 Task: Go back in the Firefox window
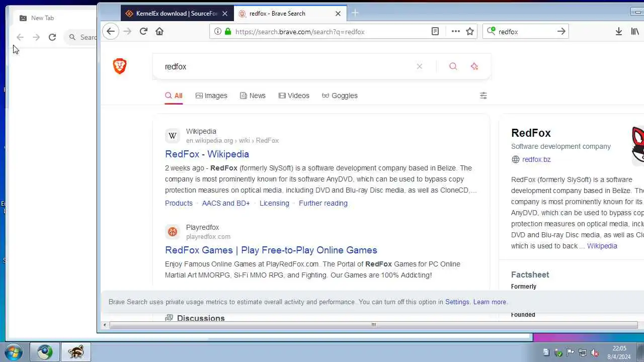coord(111,31)
